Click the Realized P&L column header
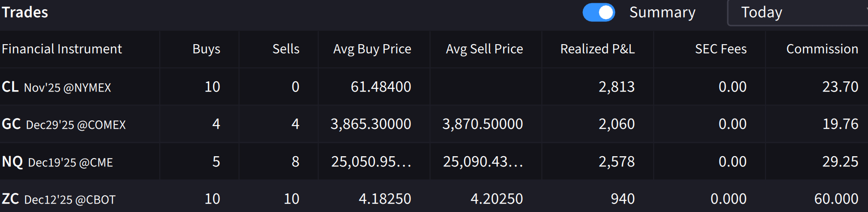 [x=597, y=49]
